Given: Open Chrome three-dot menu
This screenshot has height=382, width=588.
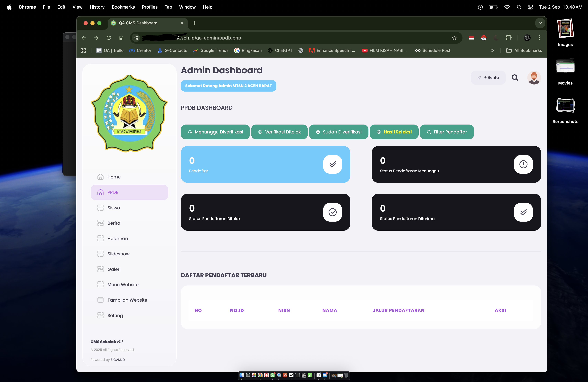Looking at the screenshot, I should (x=539, y=38).
